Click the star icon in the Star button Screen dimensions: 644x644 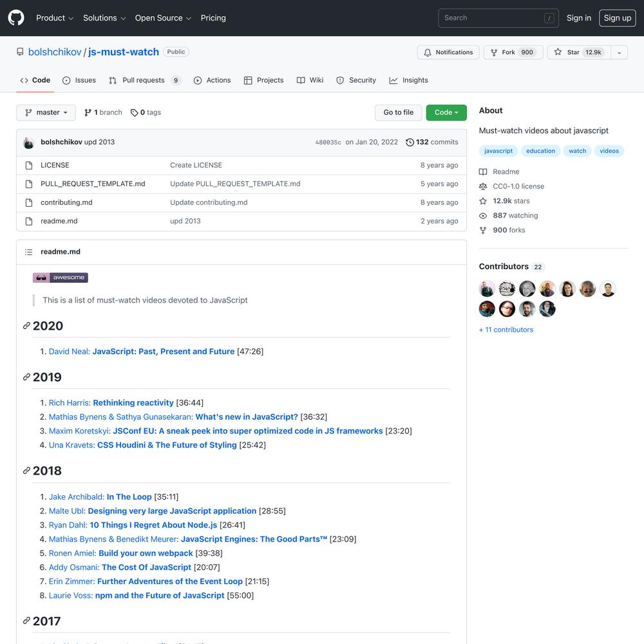click(558, 52)
